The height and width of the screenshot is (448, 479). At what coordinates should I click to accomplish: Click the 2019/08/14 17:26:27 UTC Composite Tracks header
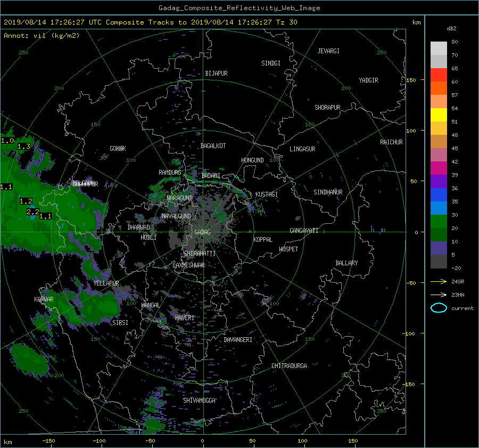pyautogui.click(x=150, y=22)
